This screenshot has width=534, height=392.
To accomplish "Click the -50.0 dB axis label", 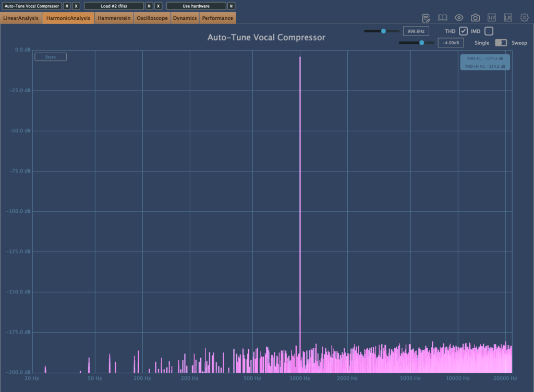I will pyautogui.click(x=20, y=131).
